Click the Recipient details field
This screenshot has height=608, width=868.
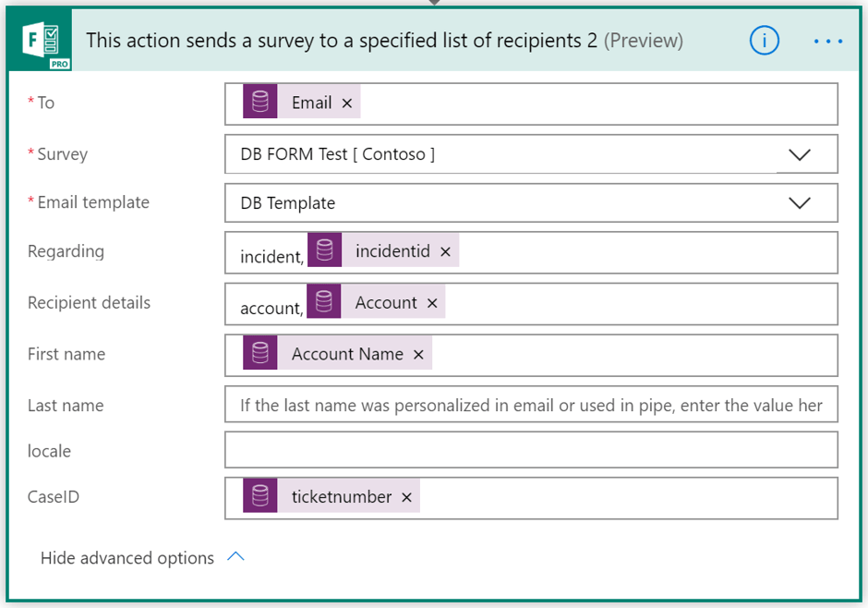531,304
